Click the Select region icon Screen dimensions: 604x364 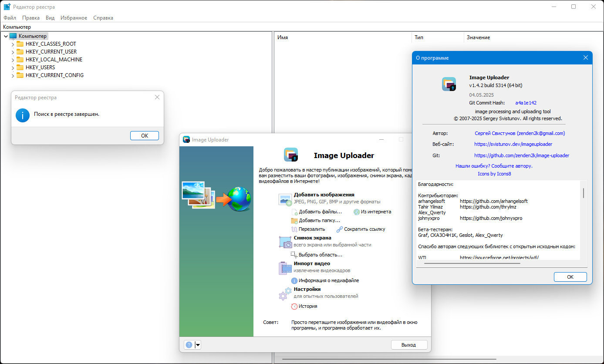coord(294,255)
